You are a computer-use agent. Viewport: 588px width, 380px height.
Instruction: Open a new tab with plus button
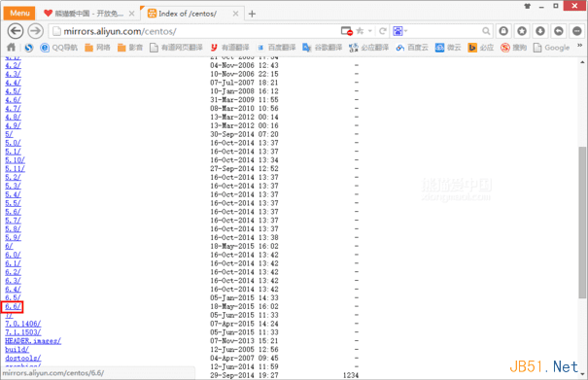tap(252, 14)
